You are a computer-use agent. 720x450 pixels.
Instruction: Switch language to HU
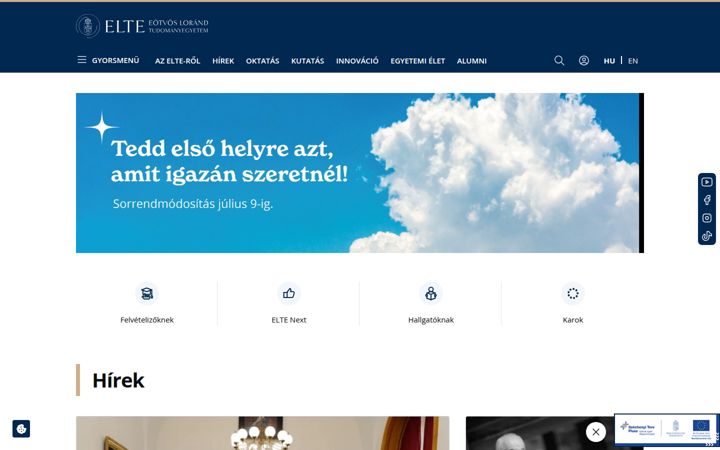tap(609, 61)
